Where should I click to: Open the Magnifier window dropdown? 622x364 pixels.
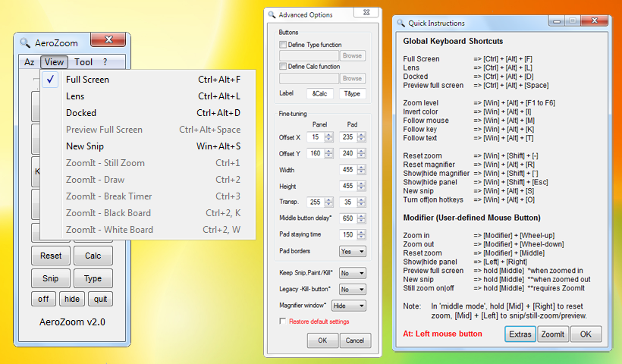[x=349, y=306]
